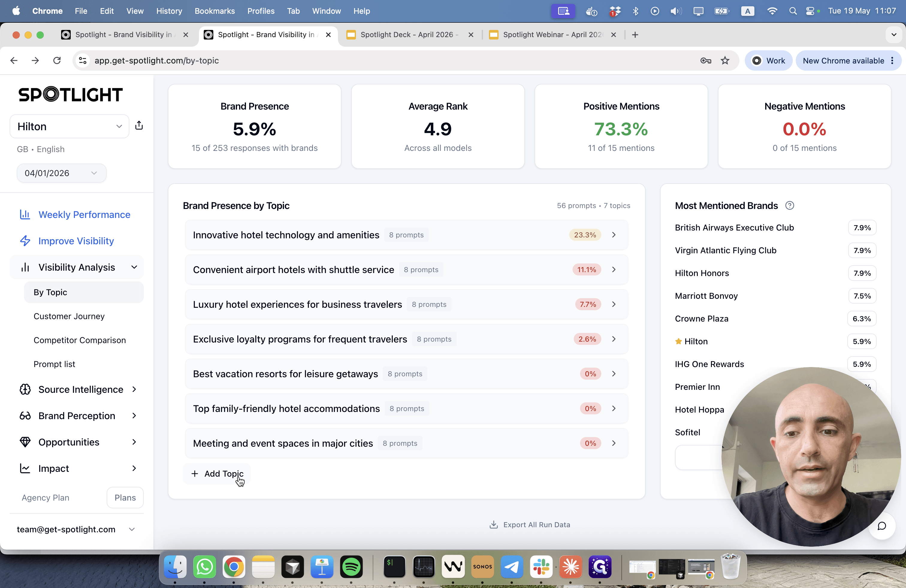Switch to Spotlight Deck - April 2026 tab

[410, 35]
